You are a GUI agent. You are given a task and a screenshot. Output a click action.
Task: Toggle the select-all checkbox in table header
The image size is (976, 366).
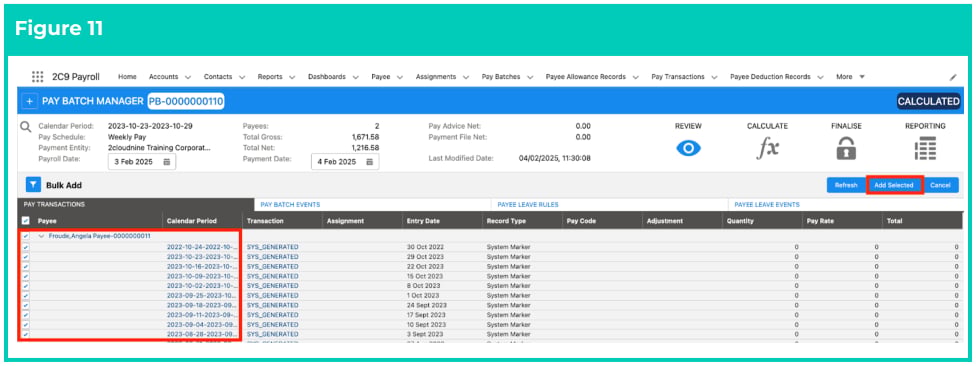click(x=26, y=220)
